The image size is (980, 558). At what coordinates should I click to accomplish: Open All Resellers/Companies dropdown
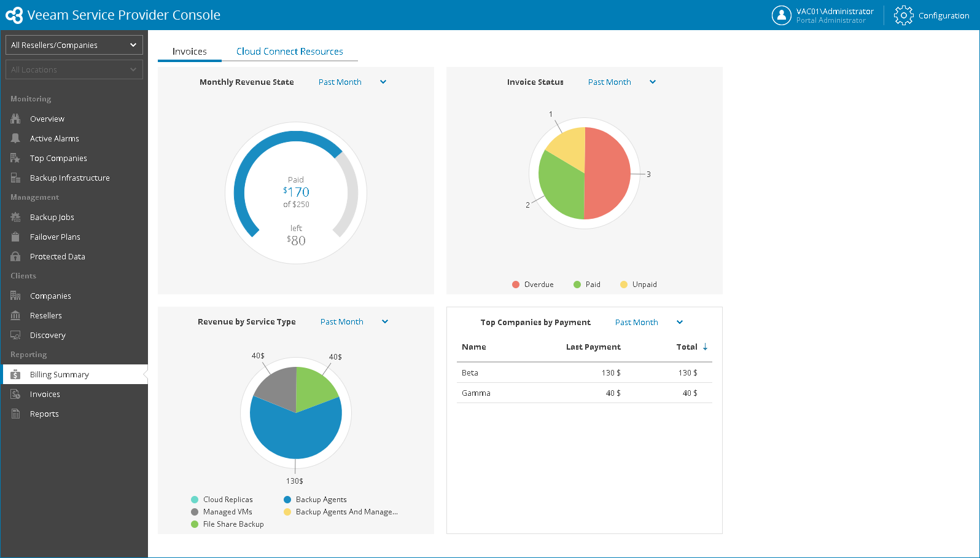(x=74, y=45)
